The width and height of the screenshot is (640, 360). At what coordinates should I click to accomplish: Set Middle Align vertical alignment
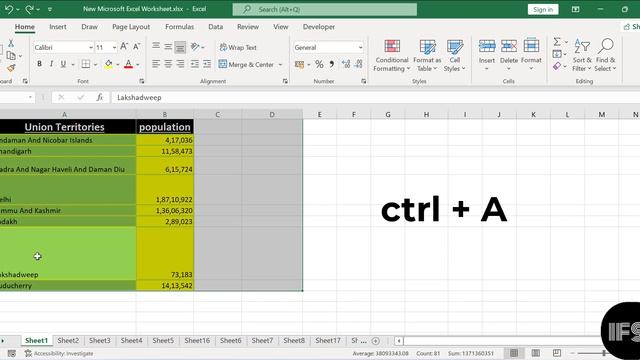coord(168,47)
